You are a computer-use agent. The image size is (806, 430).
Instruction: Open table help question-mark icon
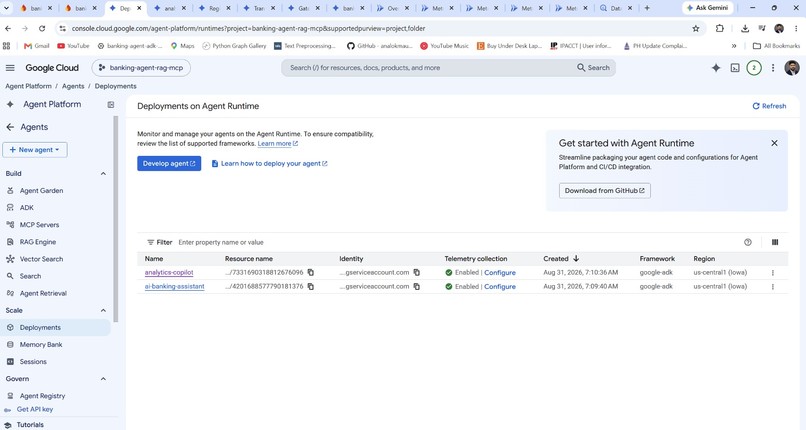click(x=747, y=242)
